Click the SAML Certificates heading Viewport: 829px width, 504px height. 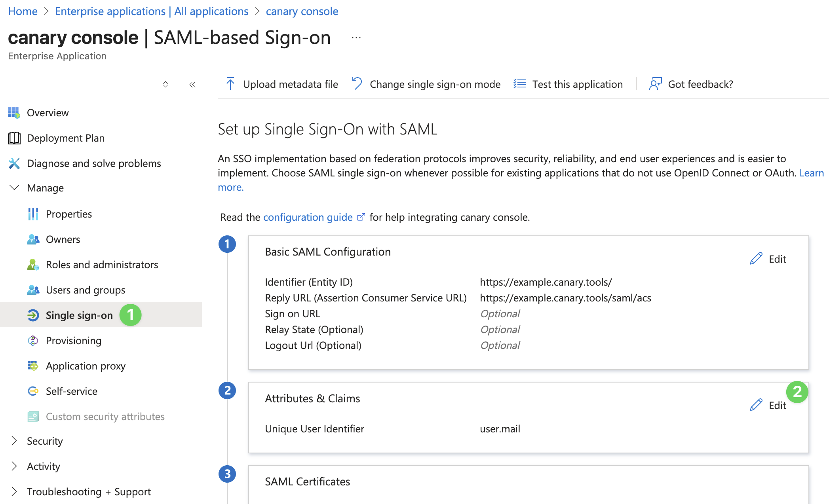click(308, 481)
